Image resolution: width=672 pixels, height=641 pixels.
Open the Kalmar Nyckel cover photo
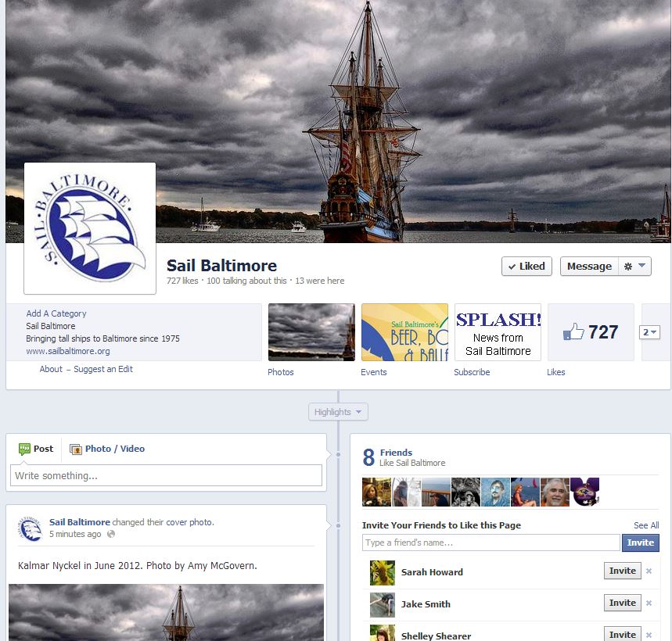[338, 122]
